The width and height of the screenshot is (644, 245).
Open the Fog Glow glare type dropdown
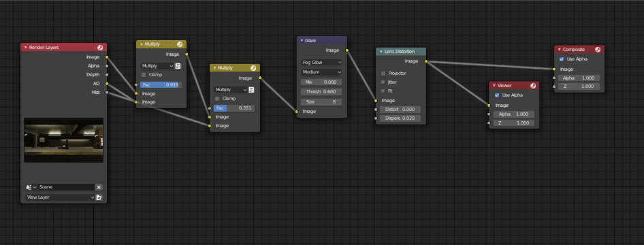click(x=321, y=63)
